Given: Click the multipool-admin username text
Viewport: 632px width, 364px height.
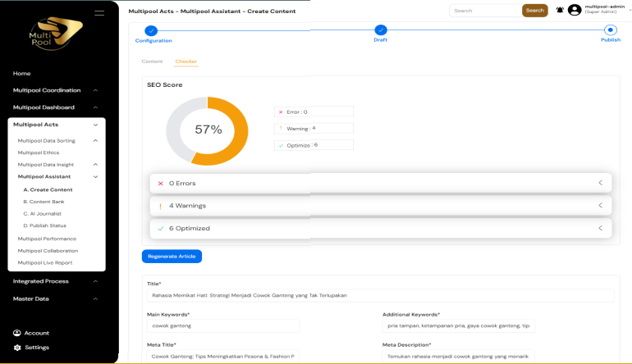Looking at the screenshot, I should tap(605, 7).
